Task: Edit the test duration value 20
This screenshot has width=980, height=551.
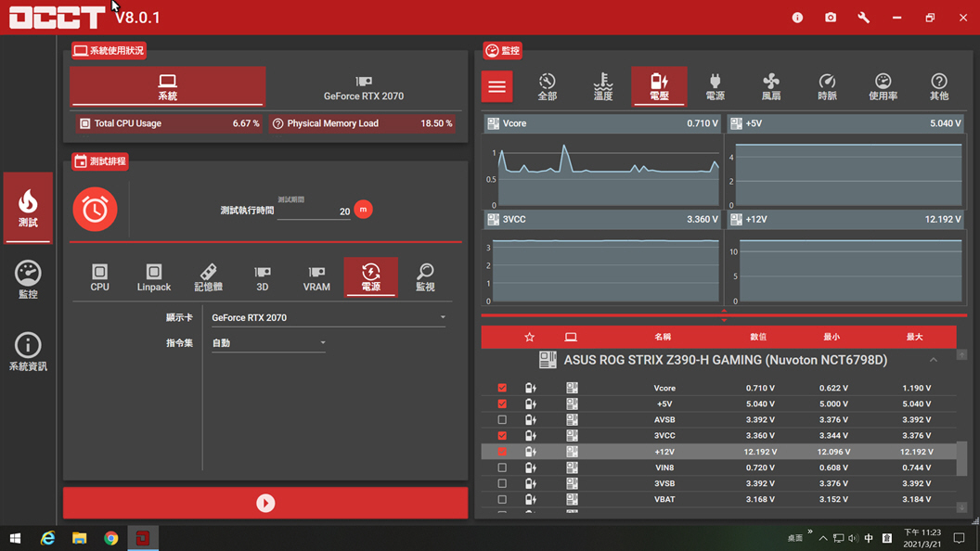Action: tap(314, 211)
